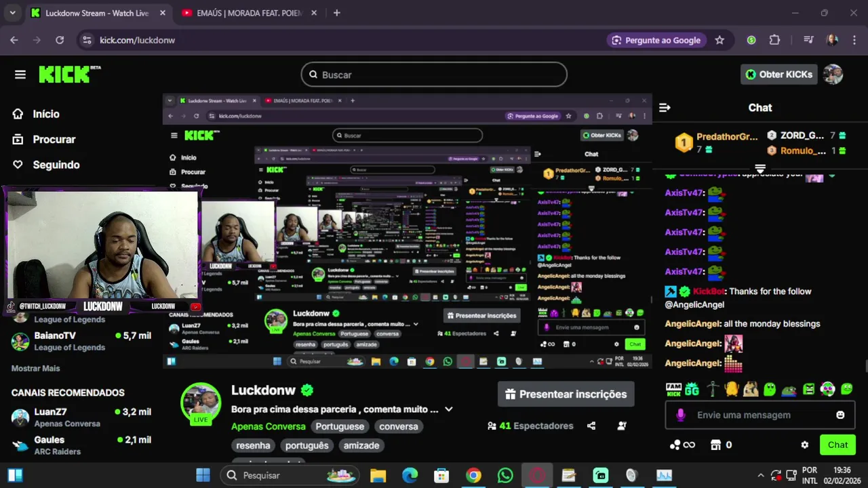Image resolution: width=868 pixels, height=488 pixels.
Task: Open Gaules recommended channel
Action: tap(81, 445)
